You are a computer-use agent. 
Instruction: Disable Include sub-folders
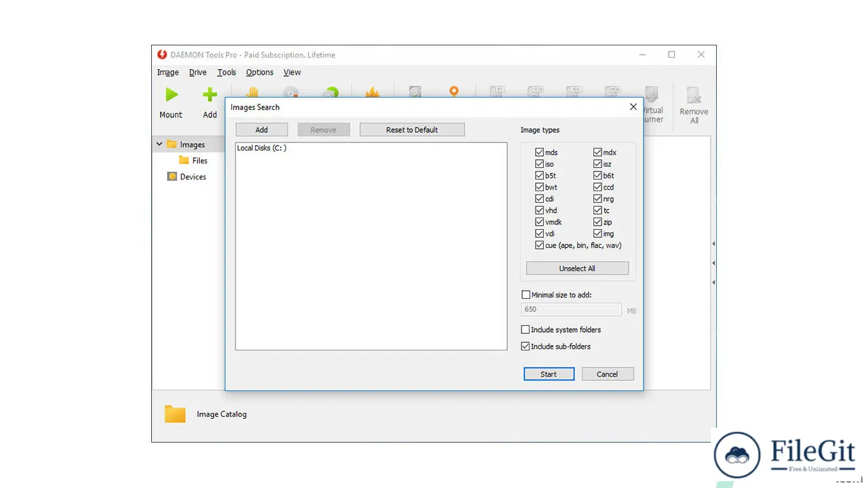coord(526,346)
